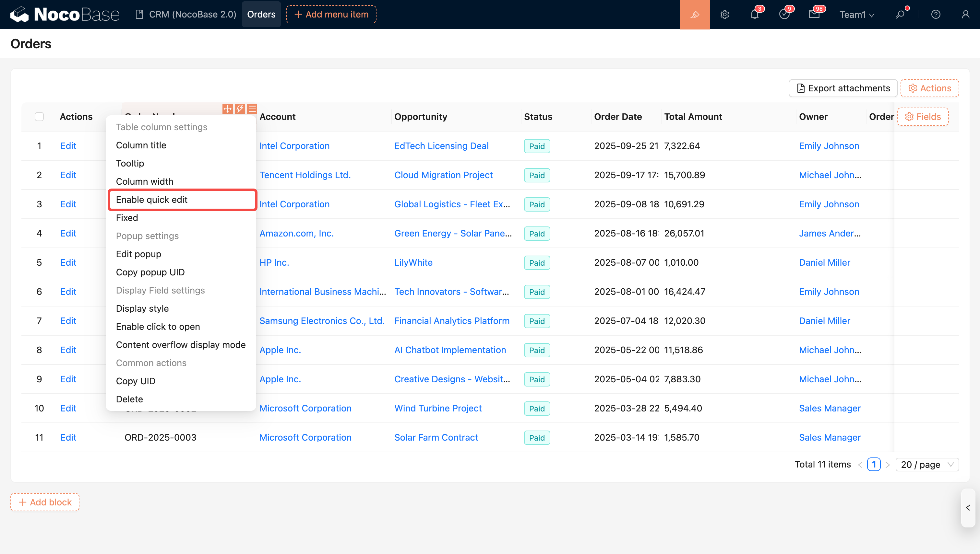This screenshot has height=554, width=980.
Task: Open the system settings gear icon
Action: pos(724,15)
